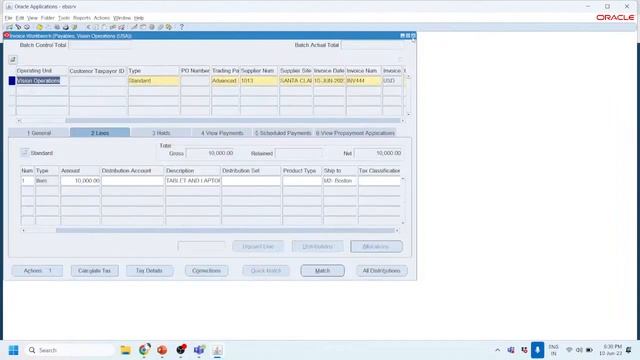
Task: Open the Actions menu in menu bar
Action: click(102, 18)
